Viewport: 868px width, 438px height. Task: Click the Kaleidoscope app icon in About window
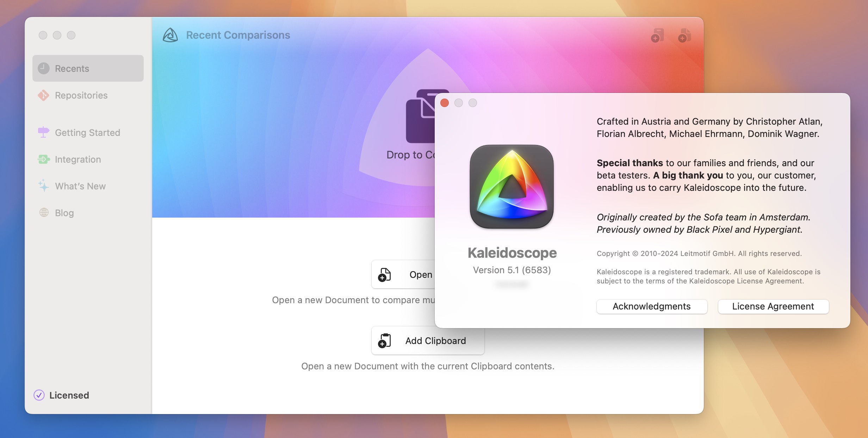(x=512, y=187)
